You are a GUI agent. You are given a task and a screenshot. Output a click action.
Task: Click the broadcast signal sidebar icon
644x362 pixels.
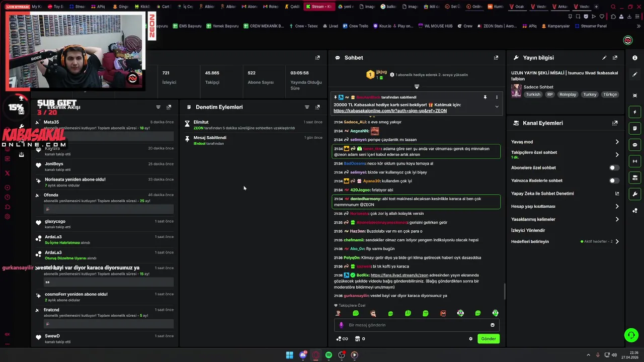(x=635, y=161)
